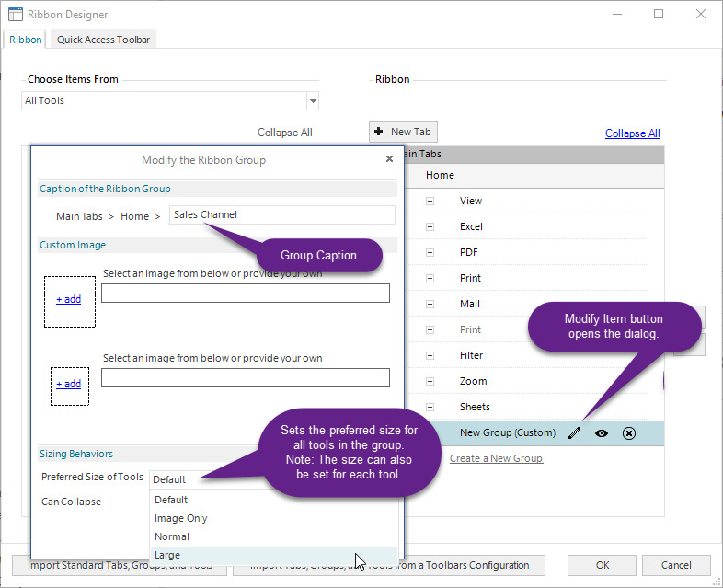Click the Ribbon Designer window icon
This screenshot has height=588, width=723.
coord(16,15)
